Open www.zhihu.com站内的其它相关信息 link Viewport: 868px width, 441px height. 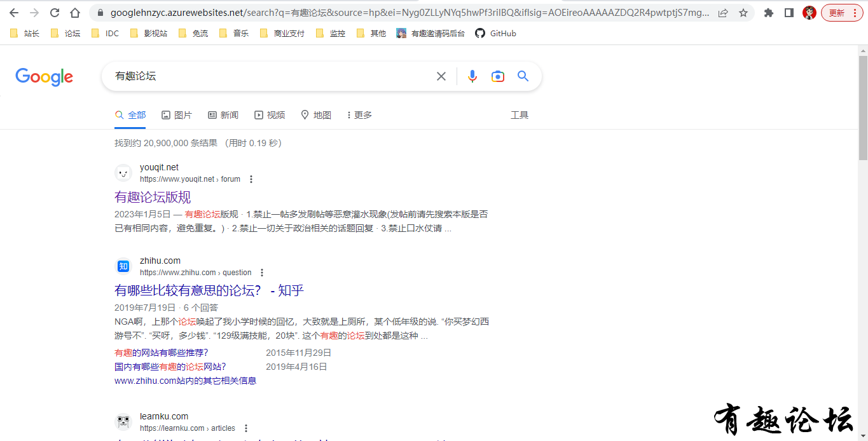coord(185,381)
